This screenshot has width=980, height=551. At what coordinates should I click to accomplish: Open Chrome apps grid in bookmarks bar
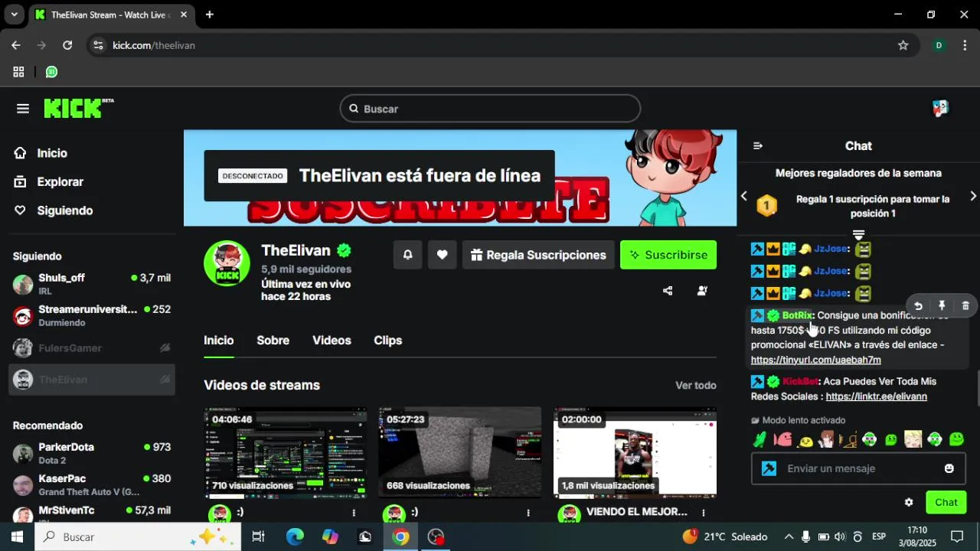18,72
